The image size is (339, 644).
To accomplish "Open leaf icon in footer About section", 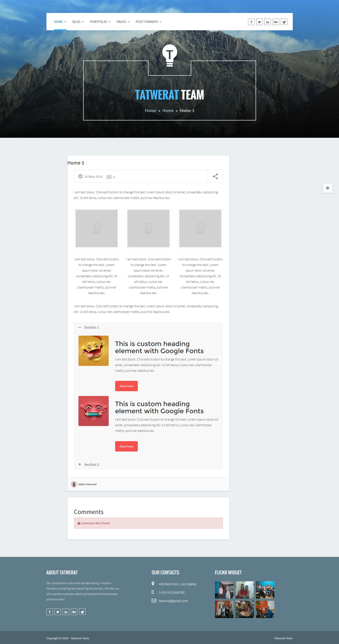I will (83, 612).
